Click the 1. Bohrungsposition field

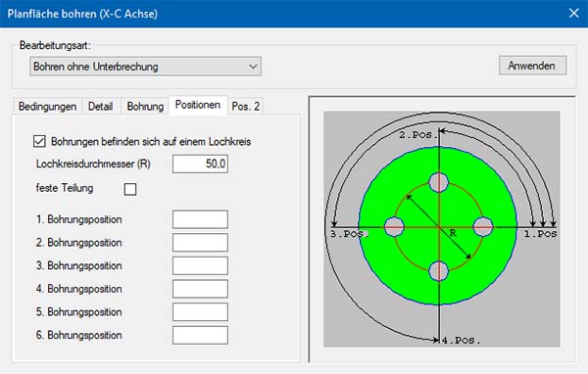pyautogui.click(x=200, y=219)
